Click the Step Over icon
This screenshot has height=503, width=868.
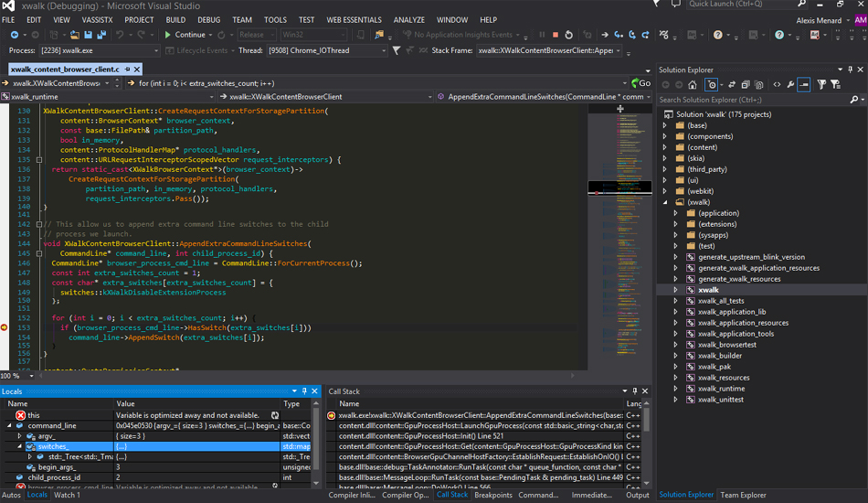[x=632, y=35]
